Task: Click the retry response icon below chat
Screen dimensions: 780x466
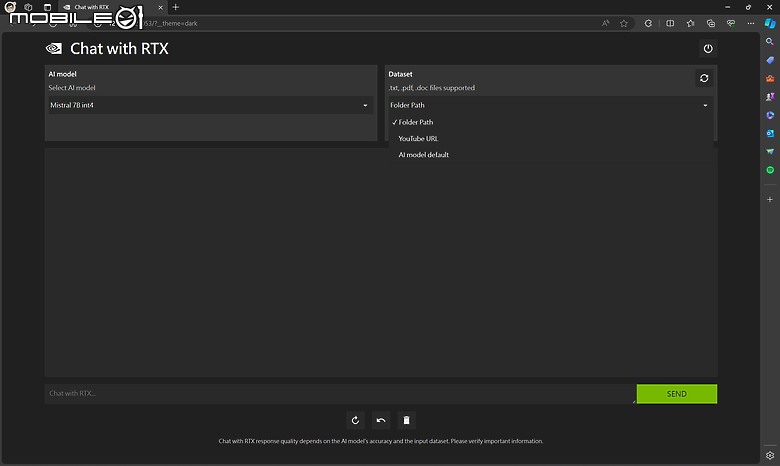Action: click(355, 420)
